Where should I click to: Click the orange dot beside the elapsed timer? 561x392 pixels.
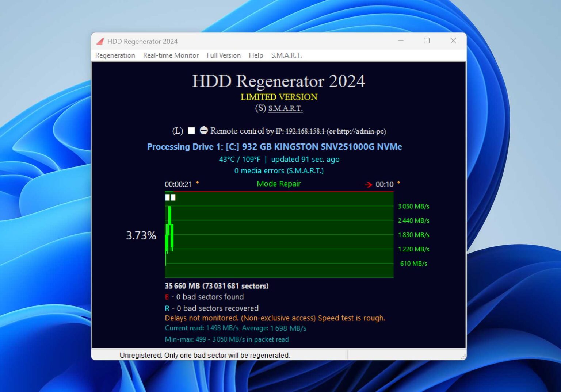(x=198, y=182)
